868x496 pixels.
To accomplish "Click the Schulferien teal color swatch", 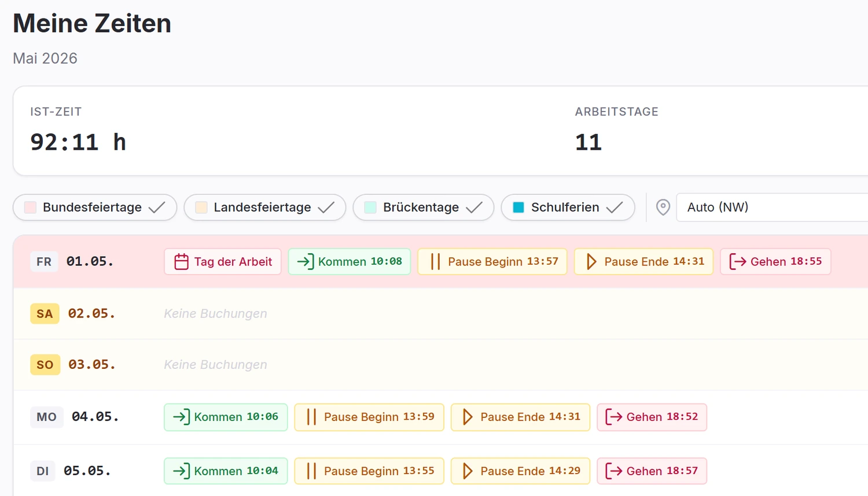I will [x=518, y=207].
